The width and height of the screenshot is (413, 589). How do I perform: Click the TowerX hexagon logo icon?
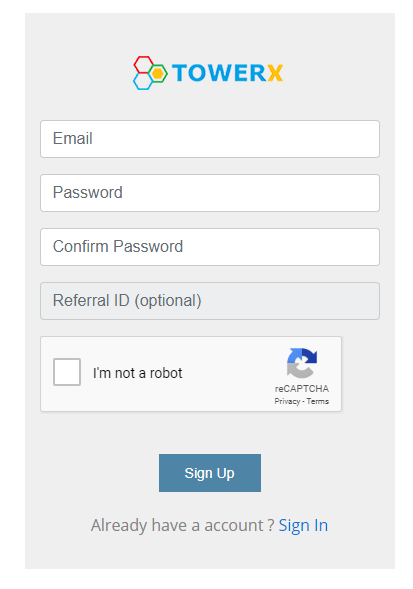(150, 73)
